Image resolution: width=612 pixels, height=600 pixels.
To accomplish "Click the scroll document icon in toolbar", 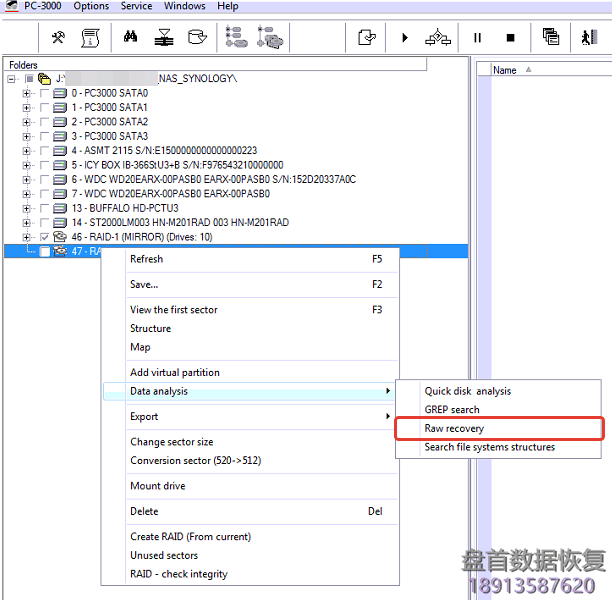I will (x=90, y=37).
